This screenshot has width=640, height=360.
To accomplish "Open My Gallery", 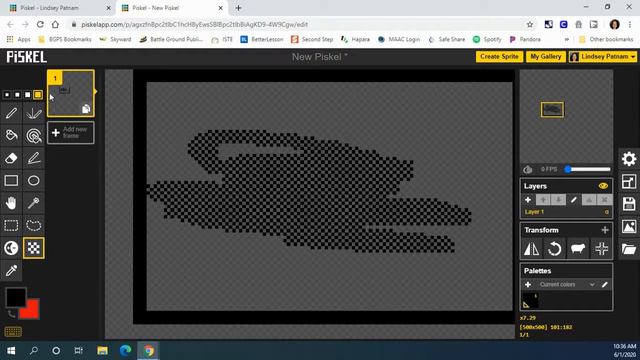I will (x=546, y=57).
